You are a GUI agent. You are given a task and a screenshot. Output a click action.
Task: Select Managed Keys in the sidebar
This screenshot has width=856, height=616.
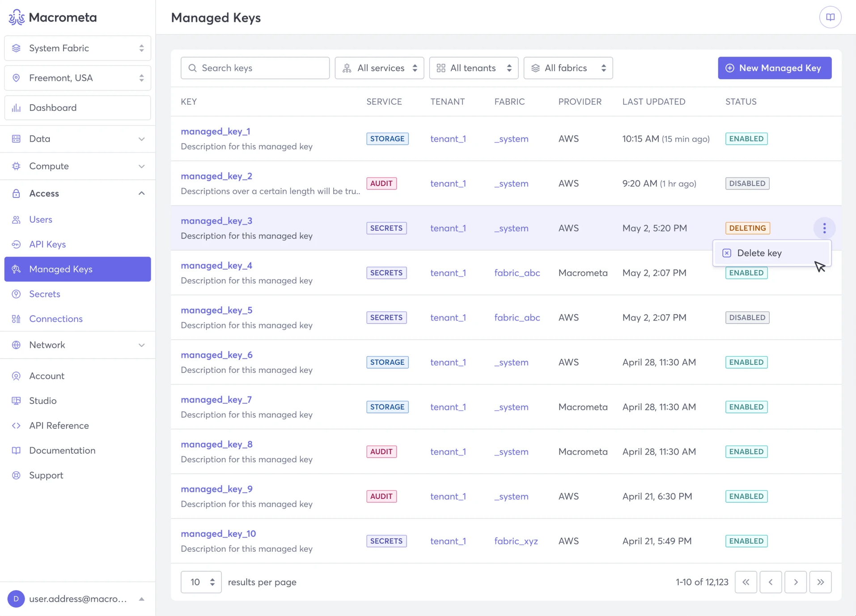tap(77, 269)
